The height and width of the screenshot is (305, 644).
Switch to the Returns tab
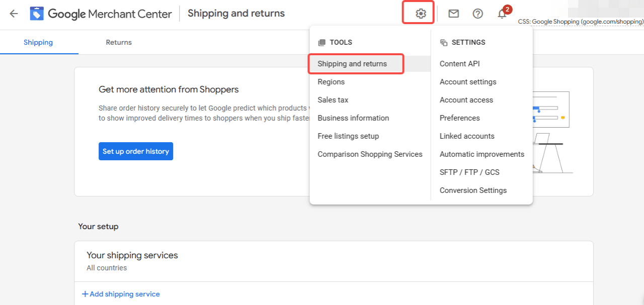point(119,42)
